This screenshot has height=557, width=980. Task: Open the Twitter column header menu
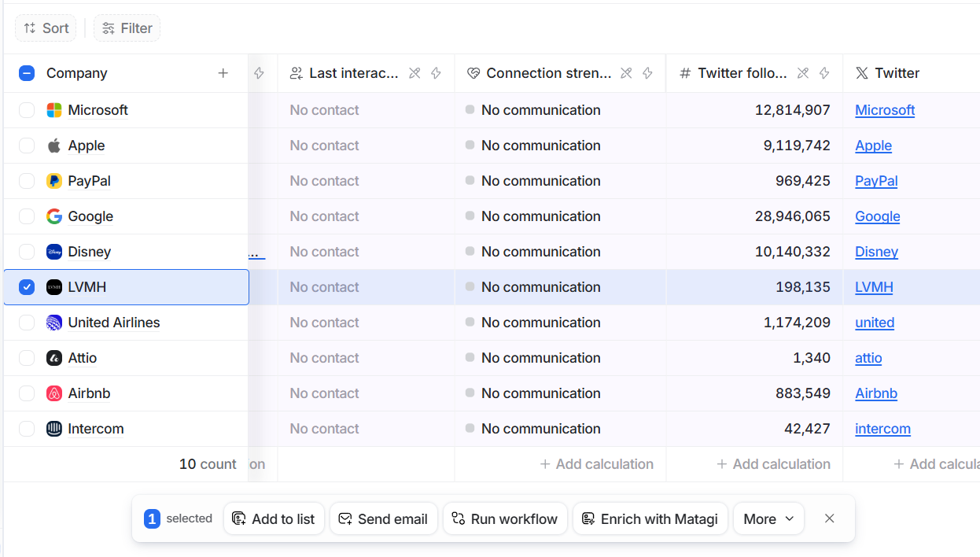pyautogui.click(x=897, y=73)
